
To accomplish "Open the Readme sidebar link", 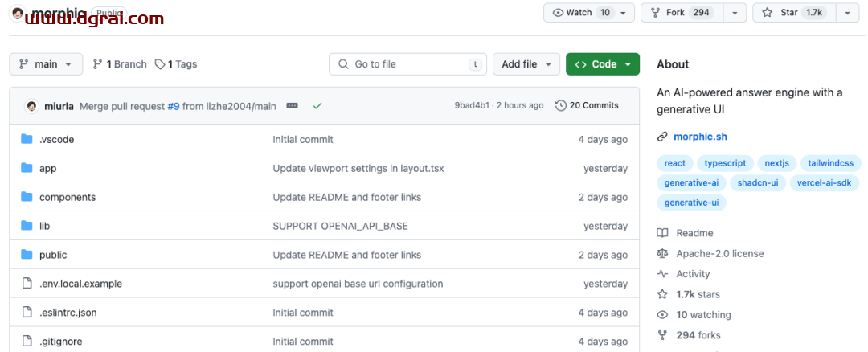I will coord(694,233).
